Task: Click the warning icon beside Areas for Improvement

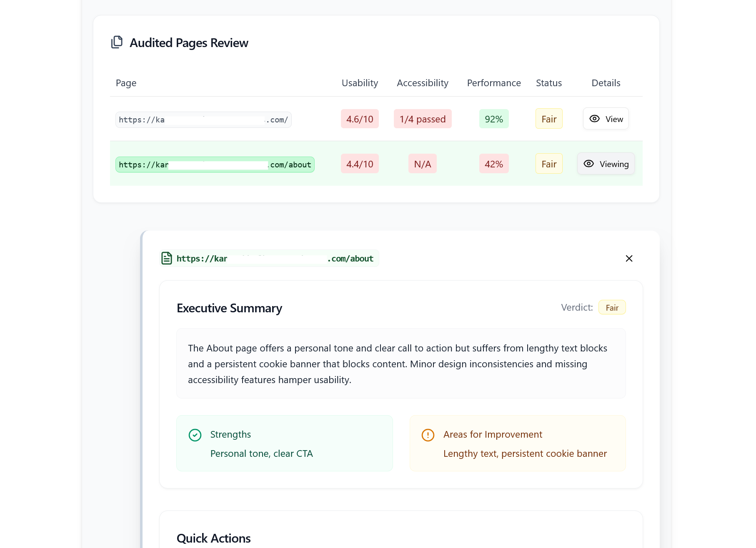Action: tap(427, 435)
